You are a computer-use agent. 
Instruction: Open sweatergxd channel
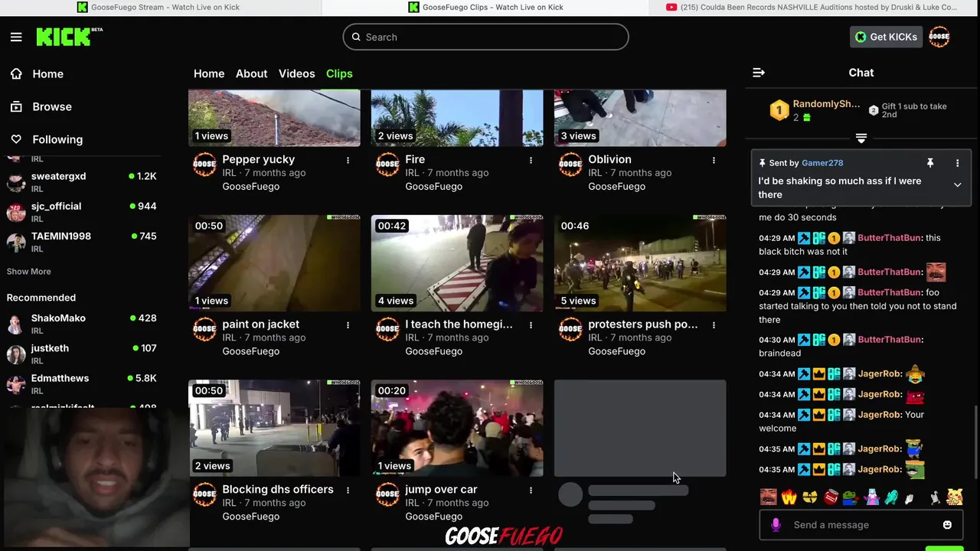[81, 182]
